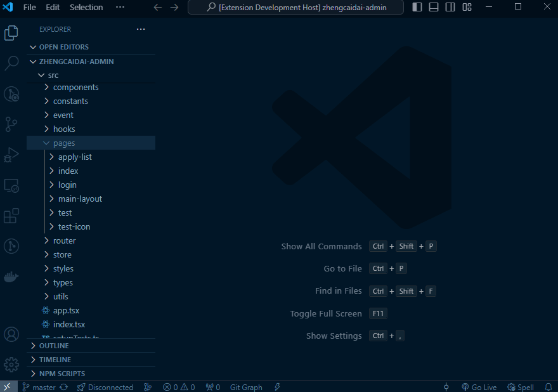Viewport: 558px width, 392px height.
Task: Open the Remote Explorer view
Action: pos(11,185)
